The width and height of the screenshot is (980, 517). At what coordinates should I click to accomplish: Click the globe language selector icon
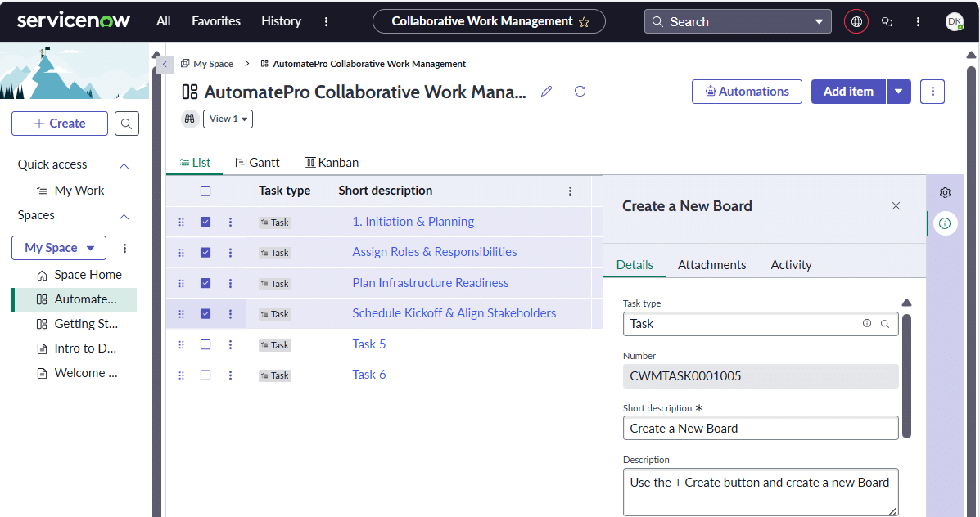coord(856,21)
